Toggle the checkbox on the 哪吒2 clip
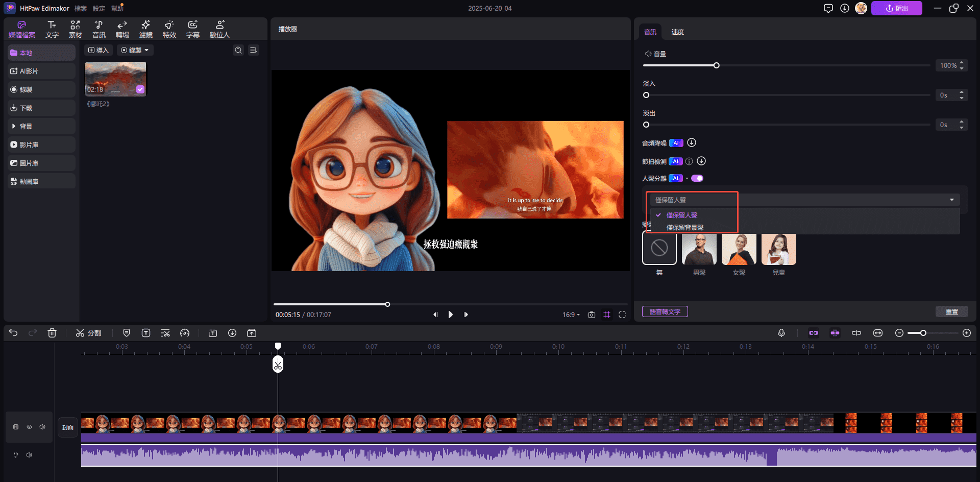The height and width of the screenshot is (482, 980). [x=140, y=89]
